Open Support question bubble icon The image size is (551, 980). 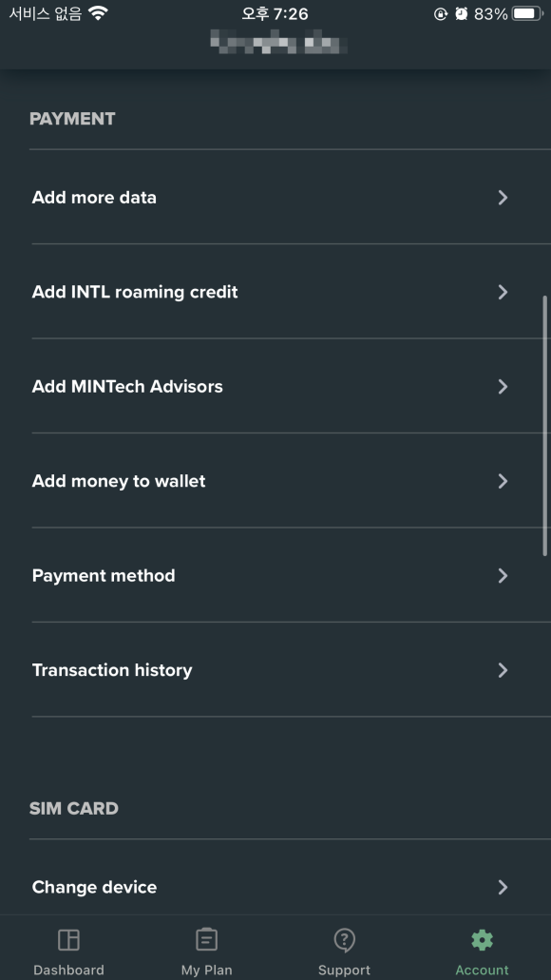point(344,940)
